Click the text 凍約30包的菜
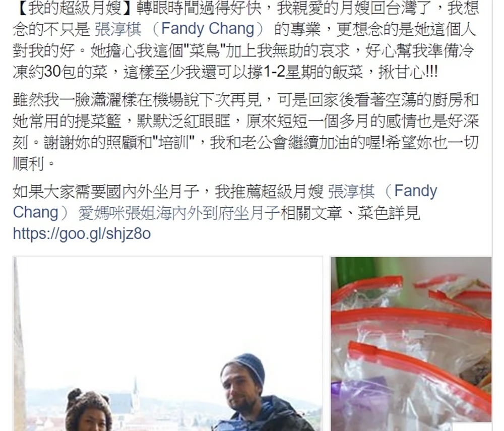The width and height of the screenshot is (504, 431). [60, 72]
